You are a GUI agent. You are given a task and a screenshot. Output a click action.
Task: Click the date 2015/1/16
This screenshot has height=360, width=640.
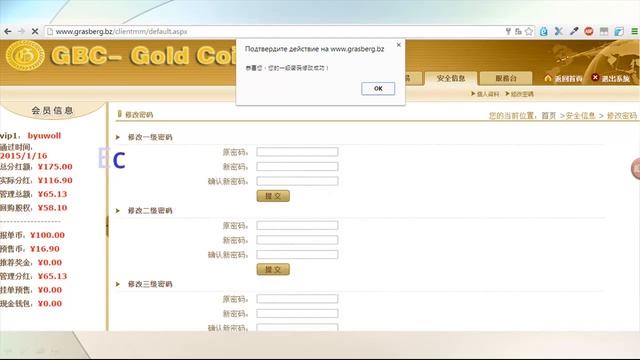point(24,156)
